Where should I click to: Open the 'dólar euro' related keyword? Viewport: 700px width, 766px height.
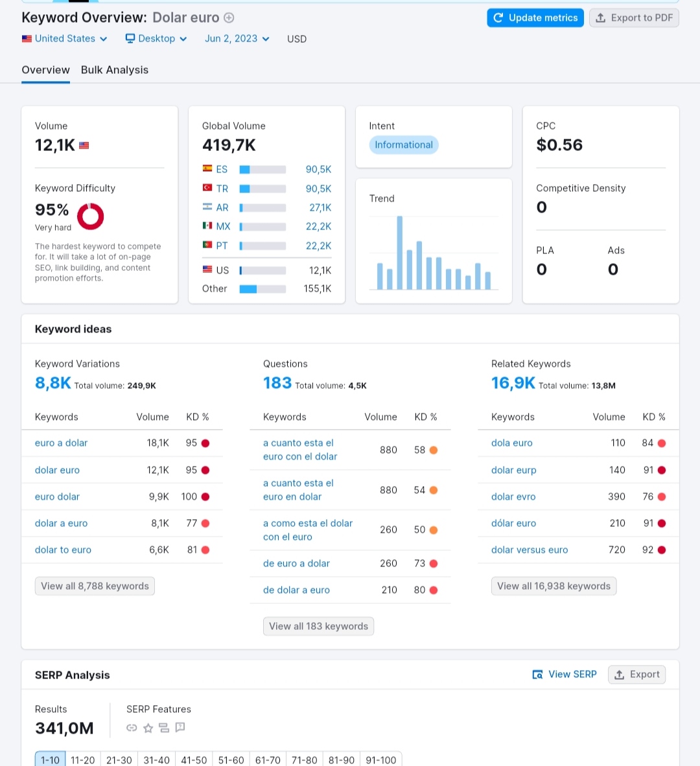[x=514, y=523]
